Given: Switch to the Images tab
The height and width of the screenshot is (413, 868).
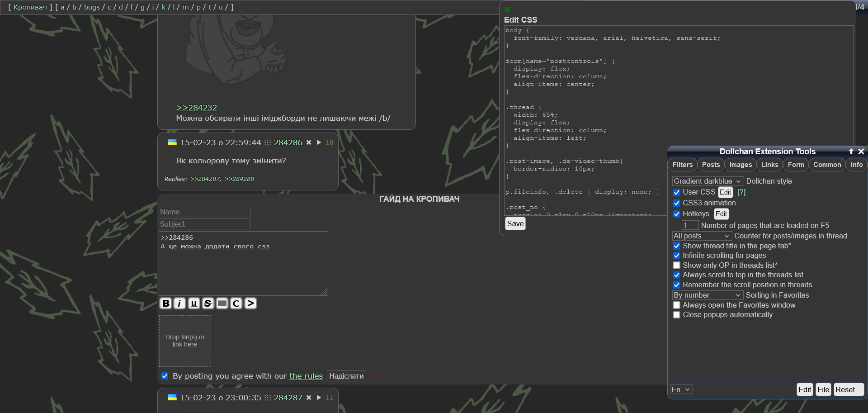Looking at the screenshot, I should (x=741, y=165).
